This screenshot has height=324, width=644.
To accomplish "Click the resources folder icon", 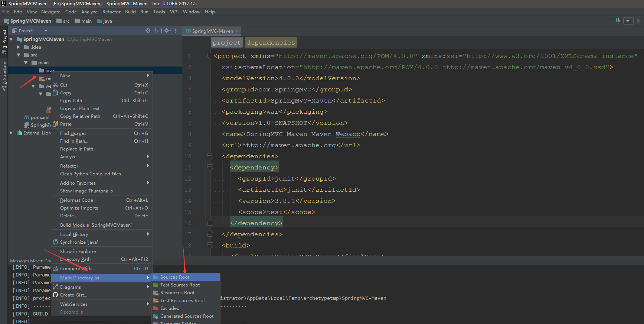I will (x=42, y=78).
